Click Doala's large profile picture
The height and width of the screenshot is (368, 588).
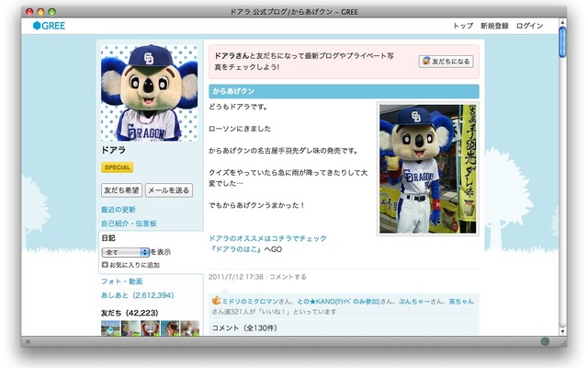[149, 93]
